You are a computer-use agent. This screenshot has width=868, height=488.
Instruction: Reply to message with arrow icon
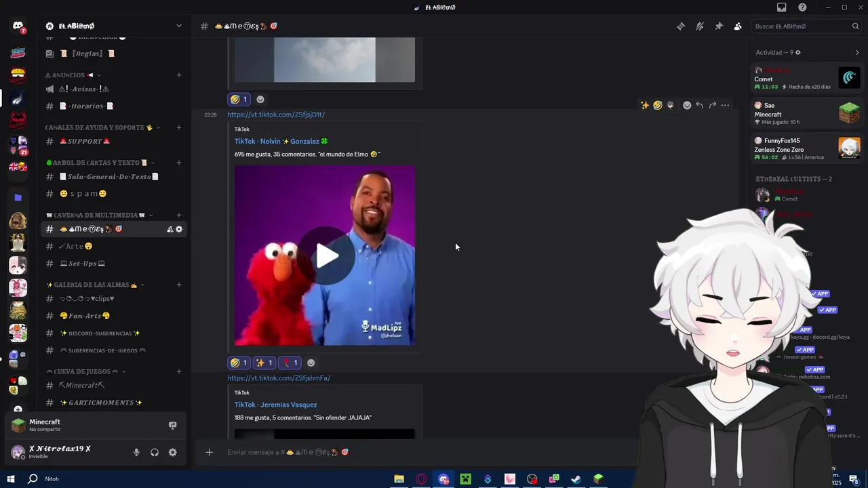tap(699, 105)
